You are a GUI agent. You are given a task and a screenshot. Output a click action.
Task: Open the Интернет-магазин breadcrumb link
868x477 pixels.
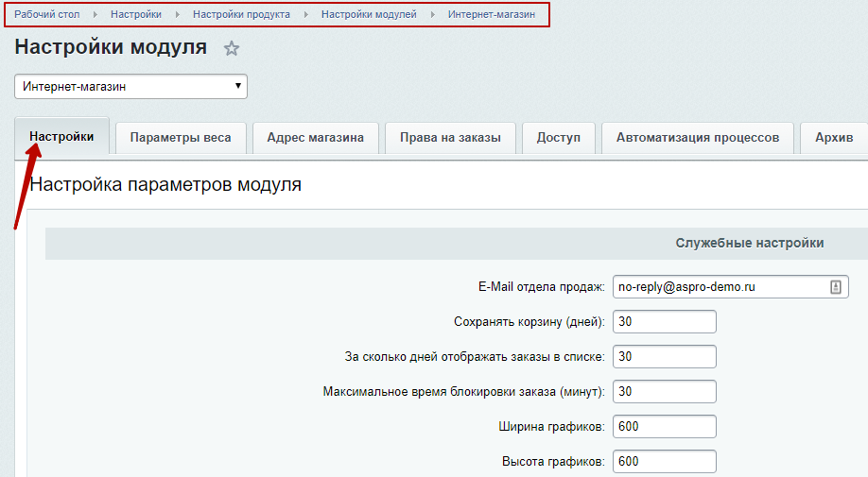click(x=492, y=14)
